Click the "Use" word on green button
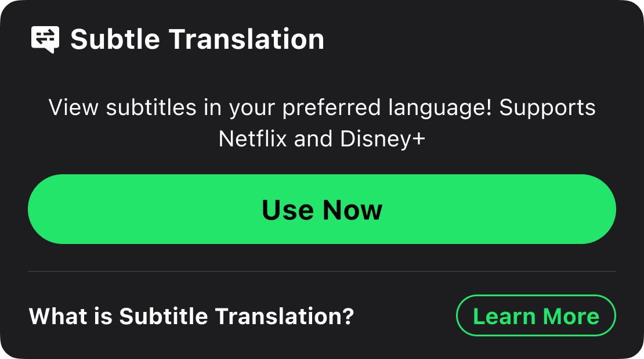This screenshot has width=644, height=359. coord(288,210)
